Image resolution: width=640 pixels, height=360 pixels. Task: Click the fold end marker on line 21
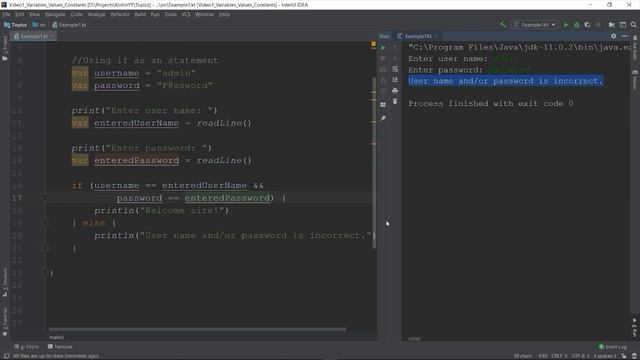[45, 248]
